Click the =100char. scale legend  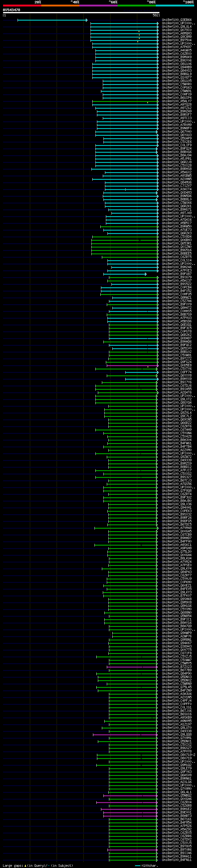pyautogui.click(x=147, y=865)
